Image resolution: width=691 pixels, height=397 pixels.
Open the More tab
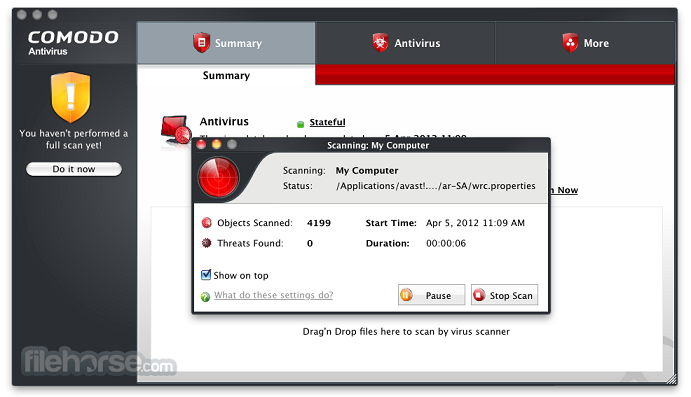[585, 43]
